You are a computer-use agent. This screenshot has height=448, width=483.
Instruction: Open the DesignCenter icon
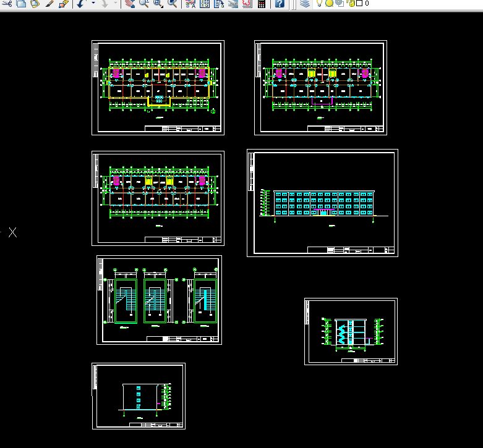205,4
